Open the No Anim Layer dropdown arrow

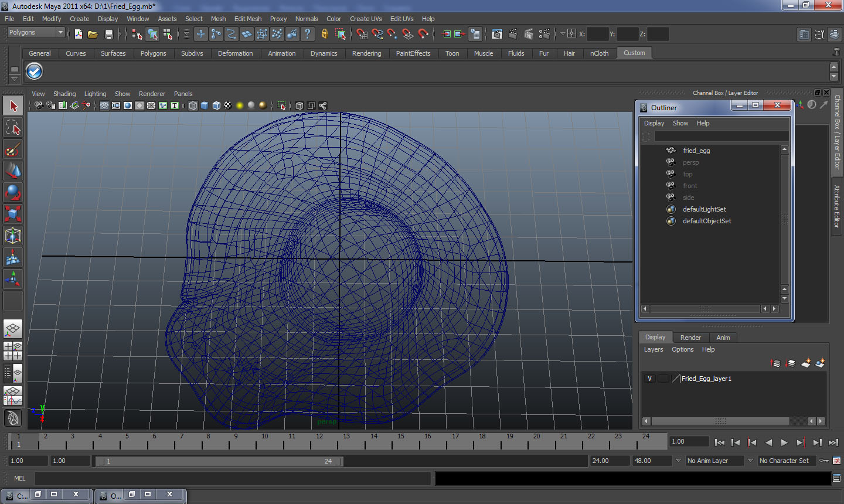(x=678, y=461)
